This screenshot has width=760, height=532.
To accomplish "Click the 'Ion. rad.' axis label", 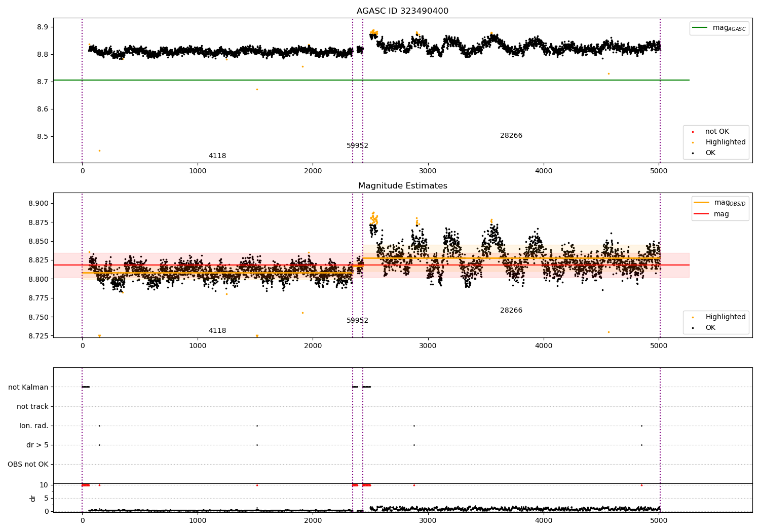I will (34, 426).
